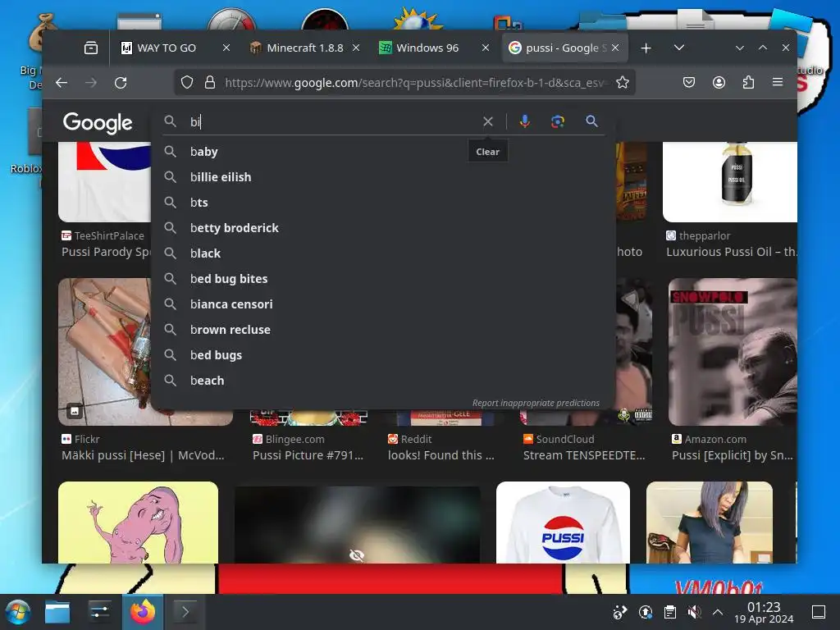Search by image with Google Lens icon

tap(558, 121)
